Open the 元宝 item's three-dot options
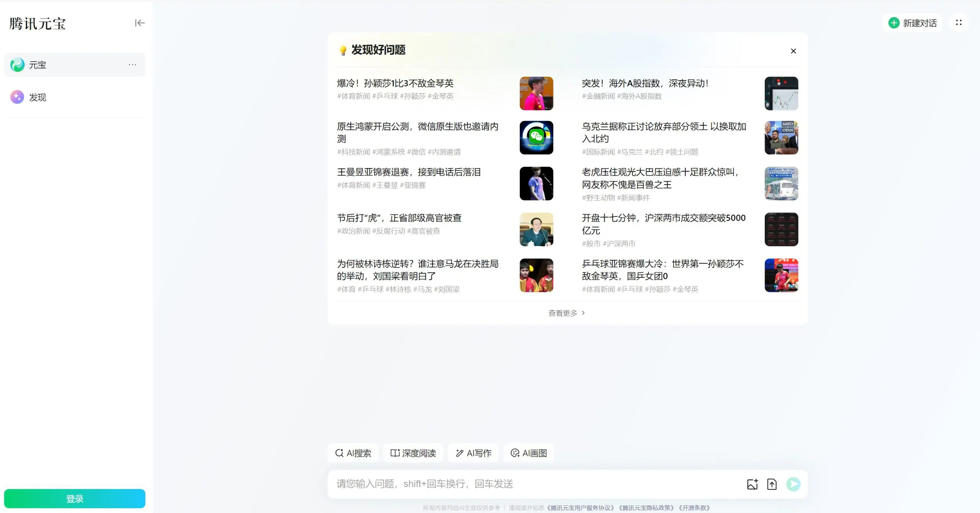980x513 pixels. point(132,65)
